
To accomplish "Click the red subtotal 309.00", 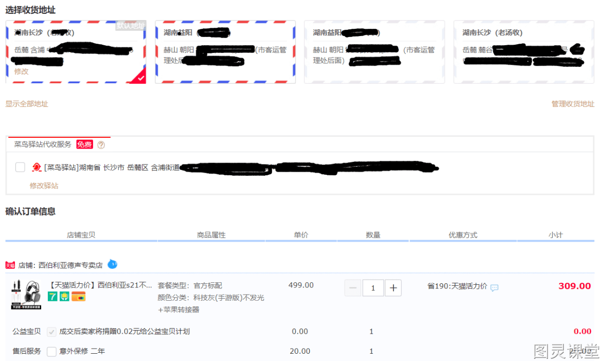I will tap(574, 286).
